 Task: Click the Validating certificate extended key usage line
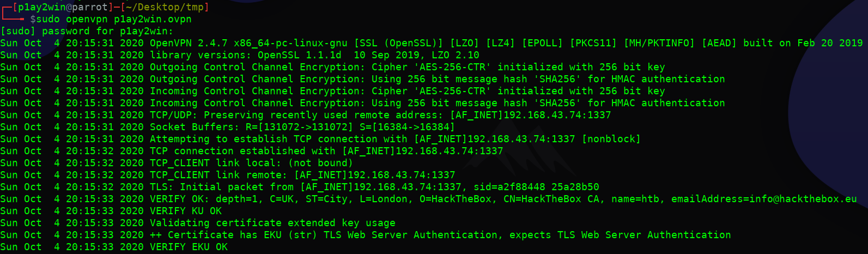(272, 223)
